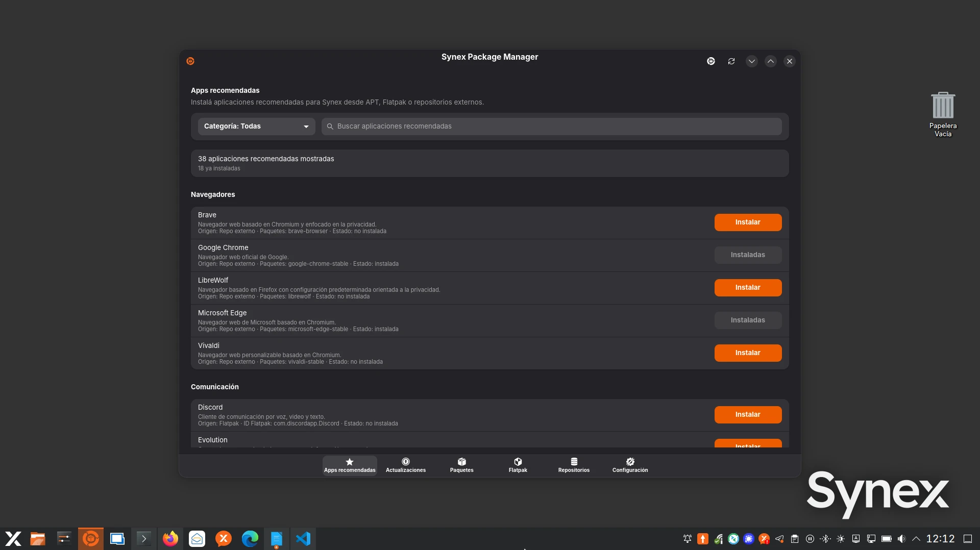Click the 12:12 clock
Viewport: 980px width, 550px height.
(x=940, y=539)
